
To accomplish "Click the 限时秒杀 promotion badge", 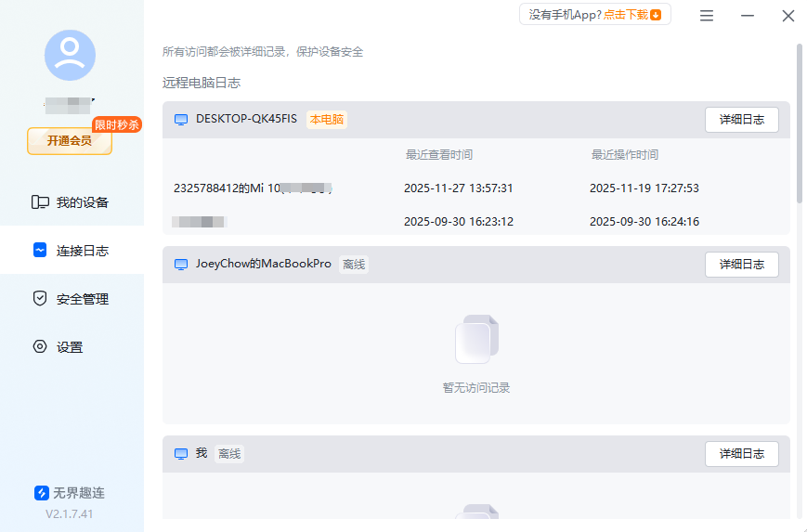I will [x=117, y=124].
